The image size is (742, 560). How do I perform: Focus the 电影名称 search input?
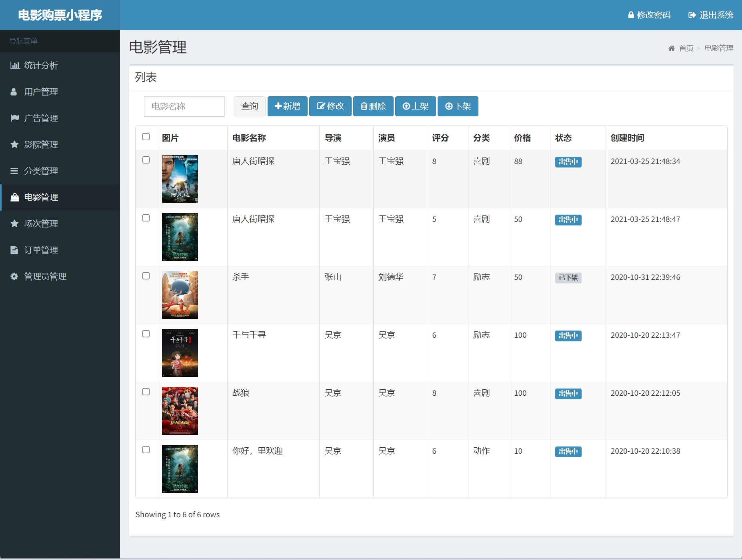coord(184,106)
